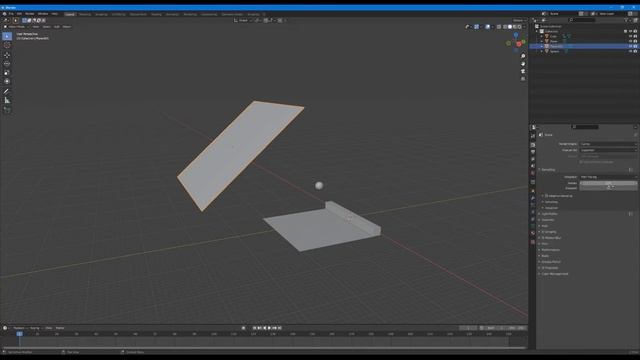Hide Sphere with its eye icon
The width and height of the screenshot is (640, 360).
coord(631,51)
